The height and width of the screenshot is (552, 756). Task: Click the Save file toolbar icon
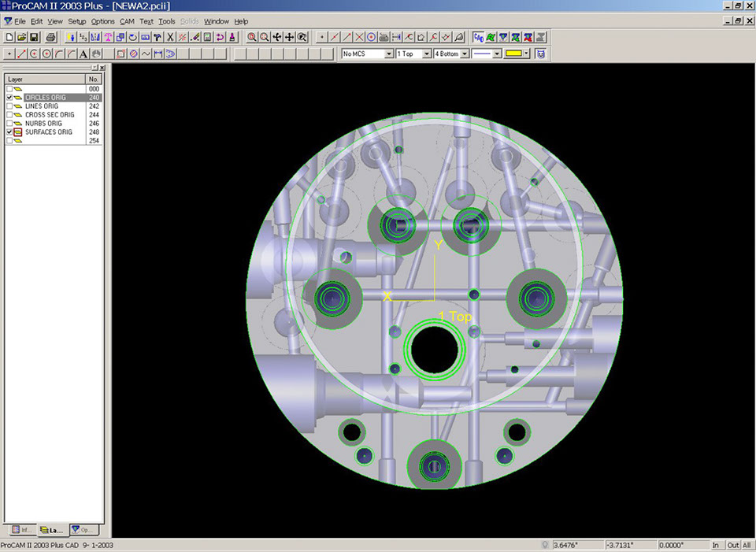[34, 37]
